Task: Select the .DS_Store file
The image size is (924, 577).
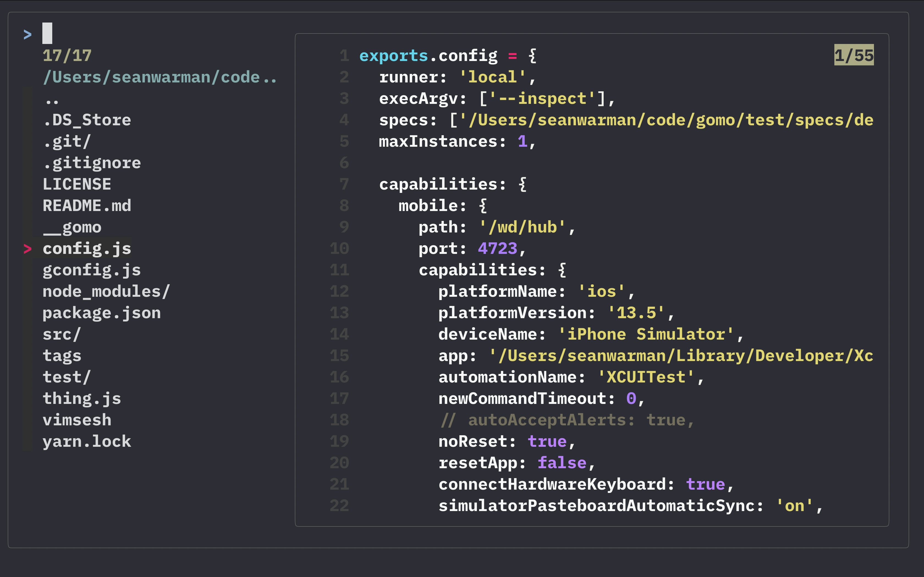Action: pyautogui.click(x=87, y=120)
